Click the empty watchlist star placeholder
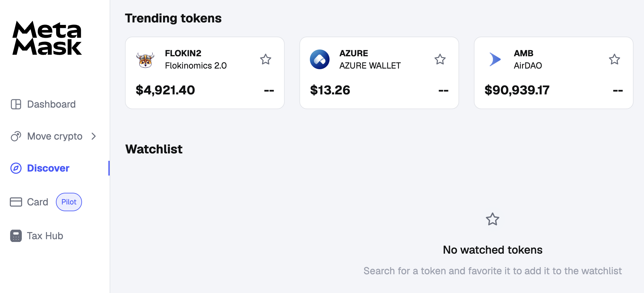 pyautogui.click(x=493, y=219)
